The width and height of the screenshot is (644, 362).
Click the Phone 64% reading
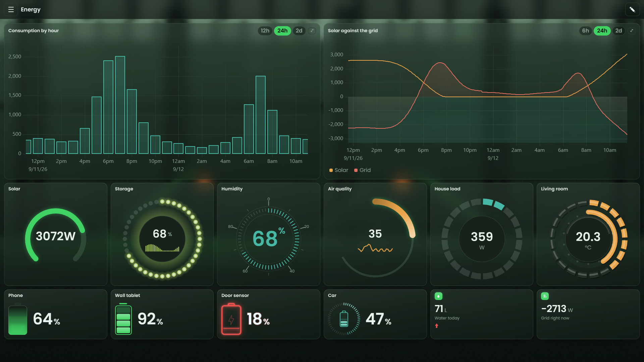click(x=46, y=319)
